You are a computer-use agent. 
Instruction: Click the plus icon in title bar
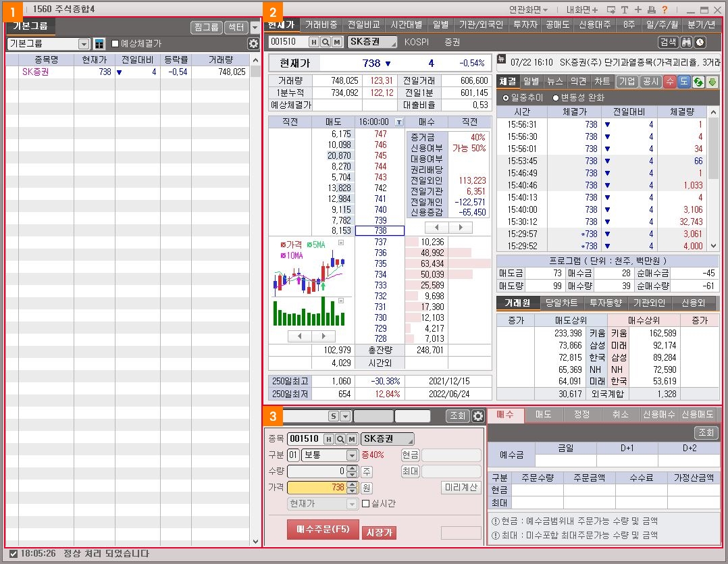[x=638, y=9]
